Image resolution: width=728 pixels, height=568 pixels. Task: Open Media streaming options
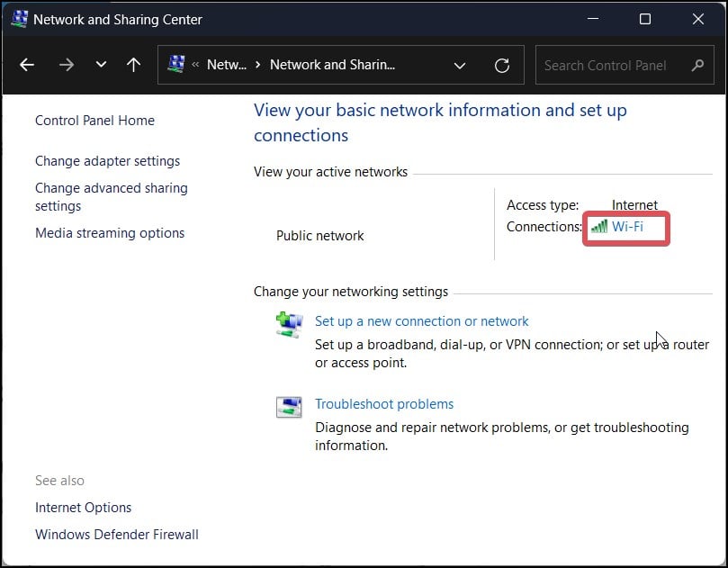pos(110,233)
